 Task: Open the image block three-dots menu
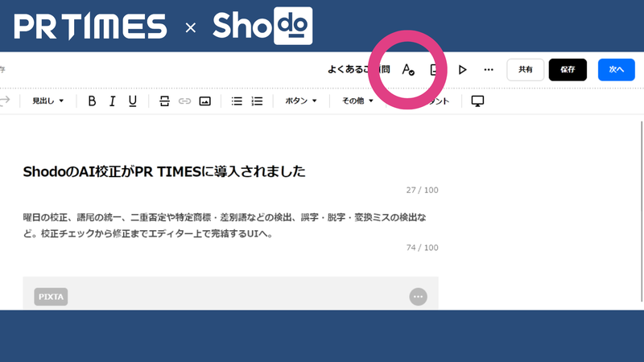[x=418, y=297]
